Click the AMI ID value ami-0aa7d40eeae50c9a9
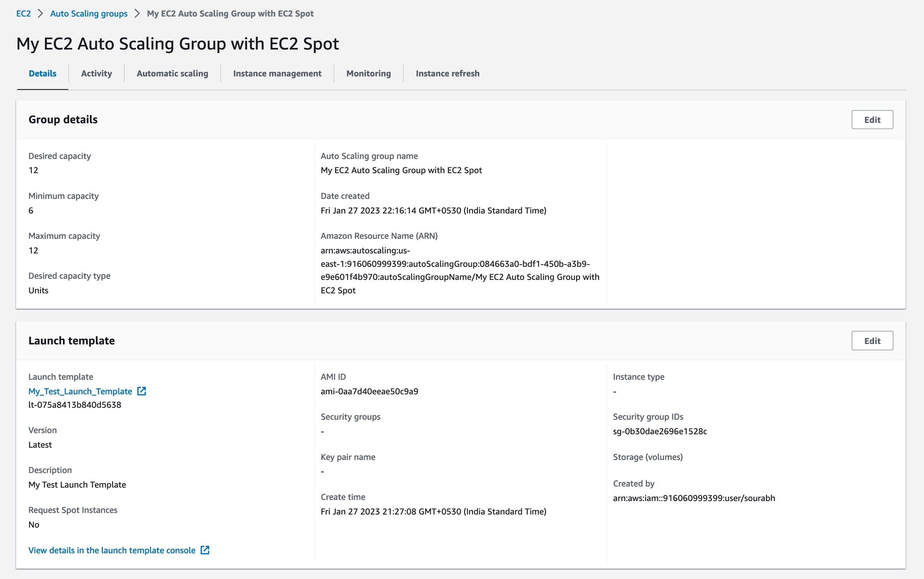 click(370, 391)
